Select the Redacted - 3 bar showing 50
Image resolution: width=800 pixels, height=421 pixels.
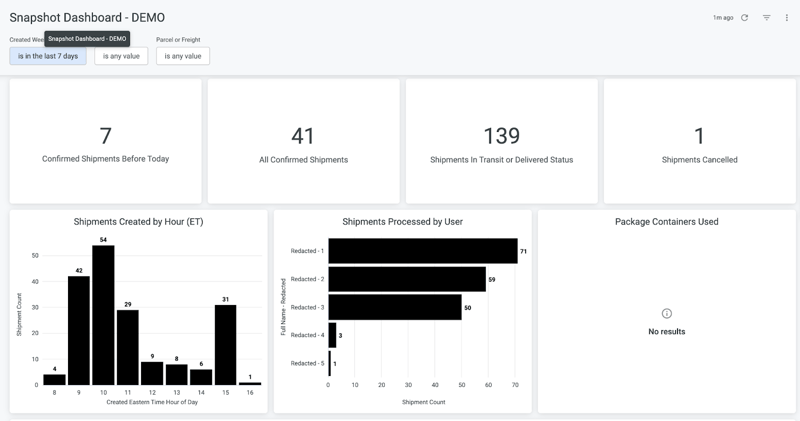click(394, 307)
